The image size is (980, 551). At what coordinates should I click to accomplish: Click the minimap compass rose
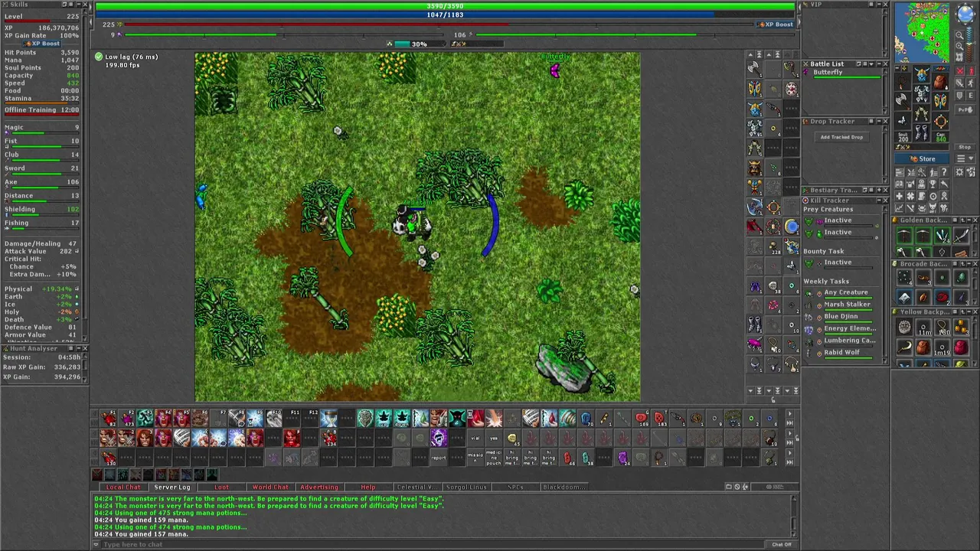[965, 12]
